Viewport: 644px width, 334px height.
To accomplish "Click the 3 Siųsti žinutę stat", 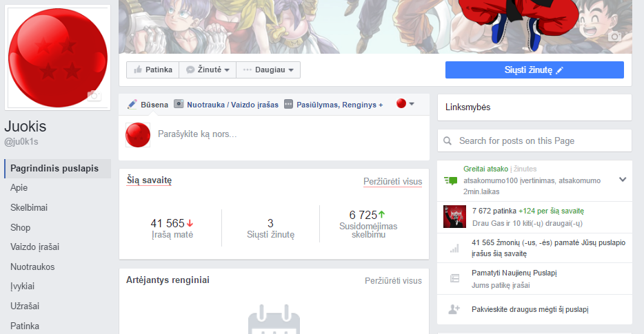I will pos(270,228).
